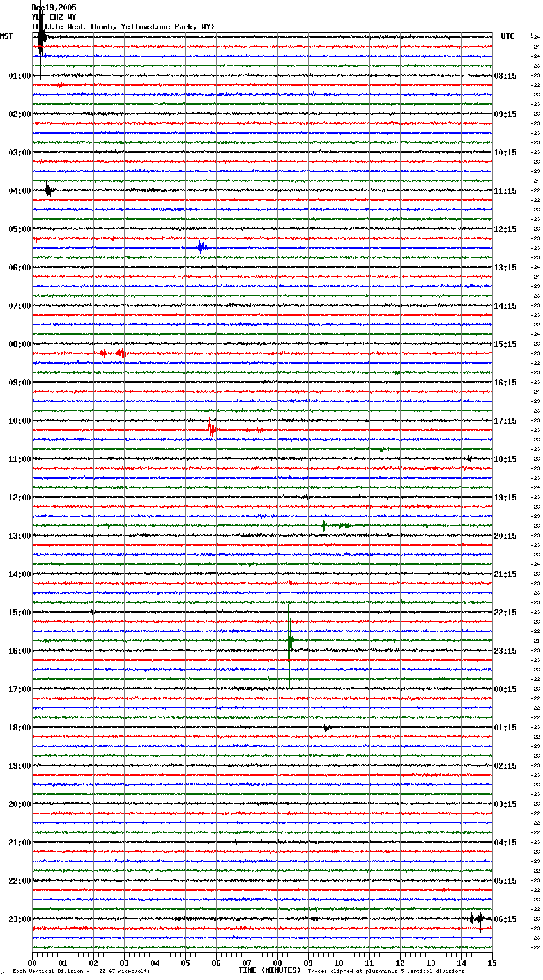Select the 01:00 MST hour label

20,76
